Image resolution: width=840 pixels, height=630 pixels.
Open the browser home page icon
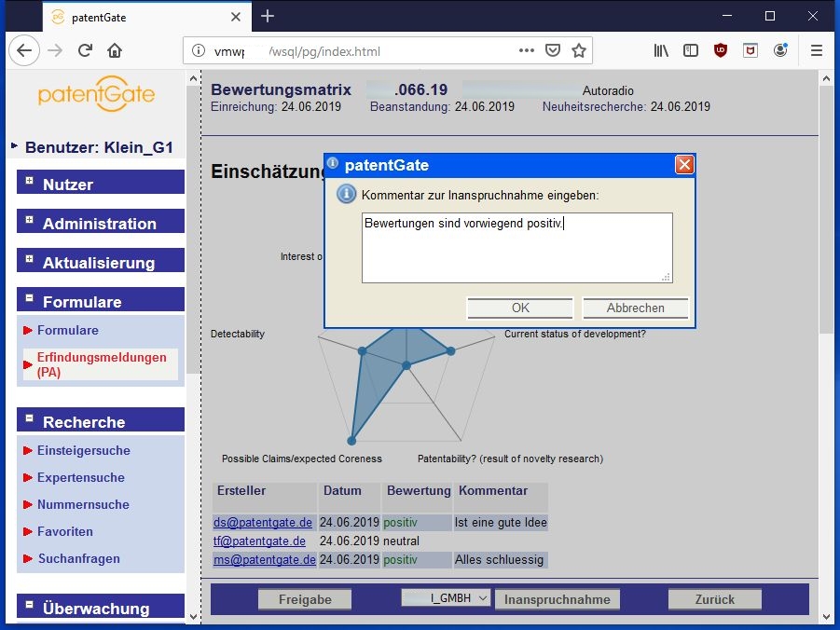click(x=115, y=50)
